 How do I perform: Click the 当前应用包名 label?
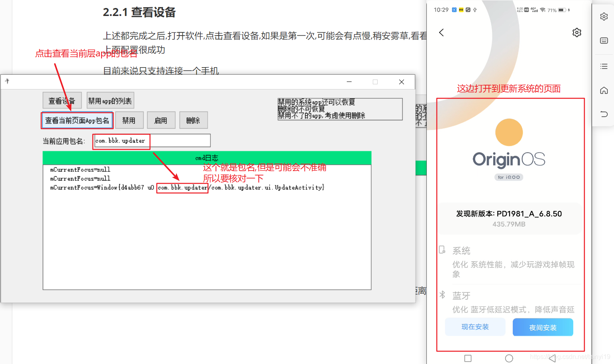coord(64,141)
